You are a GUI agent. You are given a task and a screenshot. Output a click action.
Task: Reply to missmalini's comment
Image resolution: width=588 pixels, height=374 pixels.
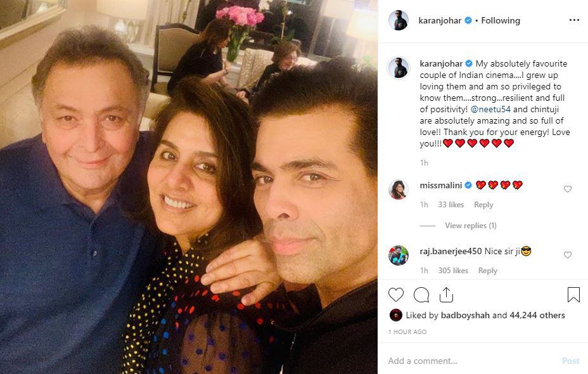coord(483,205)
